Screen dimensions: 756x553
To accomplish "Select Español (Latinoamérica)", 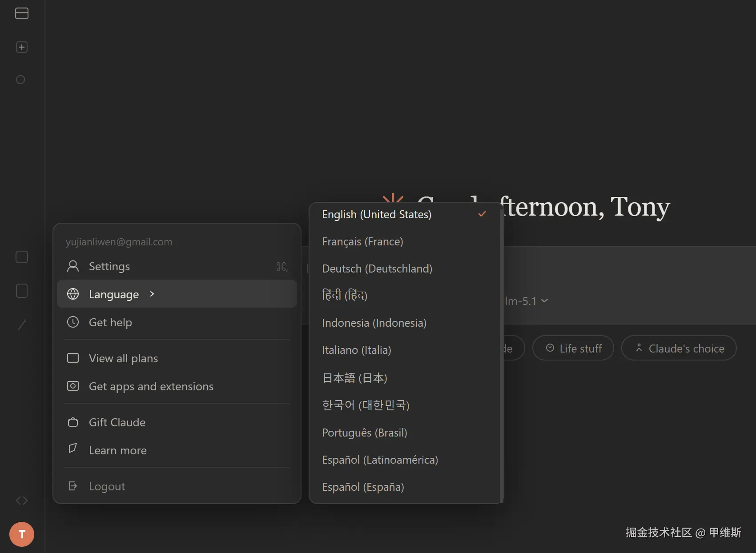I will 404,460.
